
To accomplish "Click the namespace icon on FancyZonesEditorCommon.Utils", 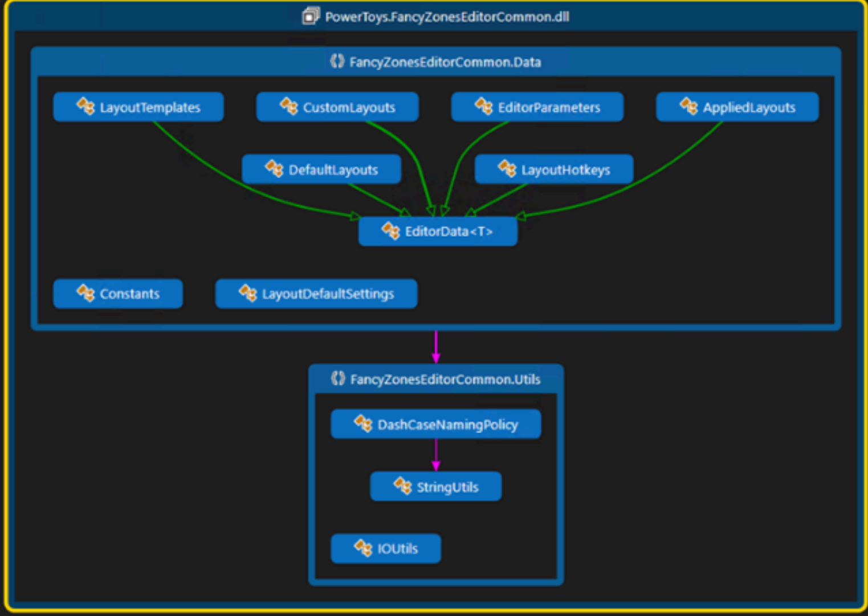I will click(337, 379).
